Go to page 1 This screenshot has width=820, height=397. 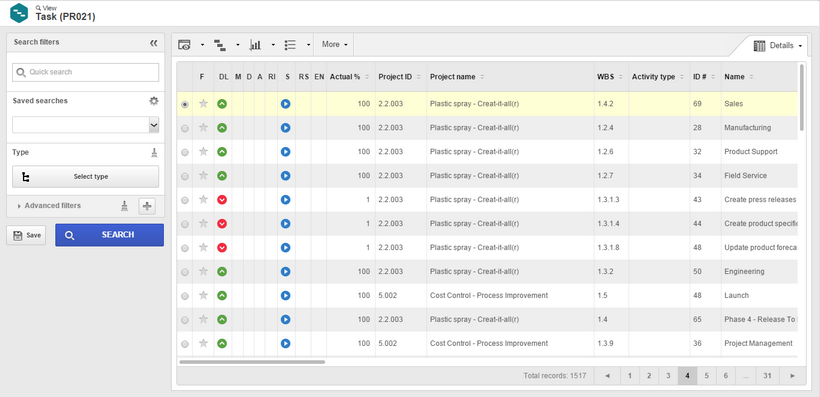point(630,376)
